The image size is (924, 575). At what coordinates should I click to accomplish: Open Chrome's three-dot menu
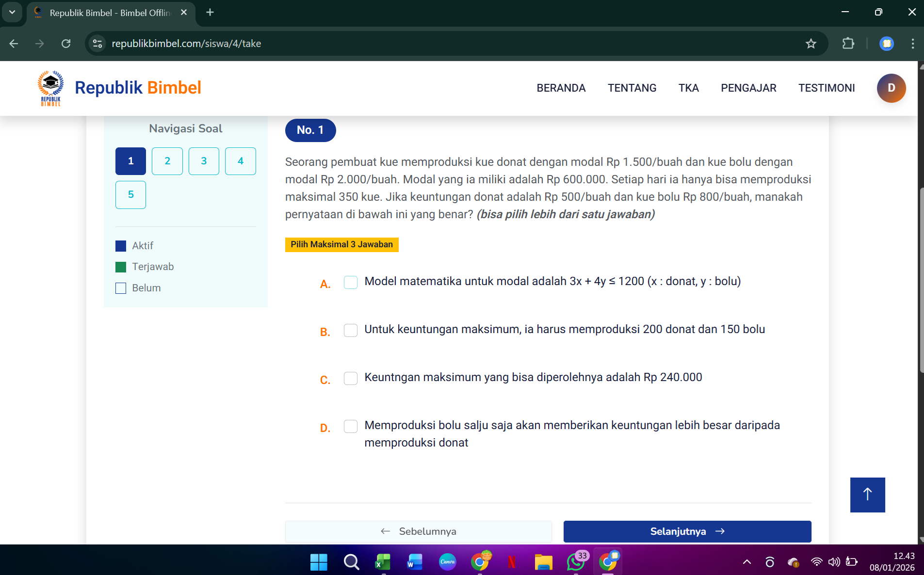(x=913, y=44)
